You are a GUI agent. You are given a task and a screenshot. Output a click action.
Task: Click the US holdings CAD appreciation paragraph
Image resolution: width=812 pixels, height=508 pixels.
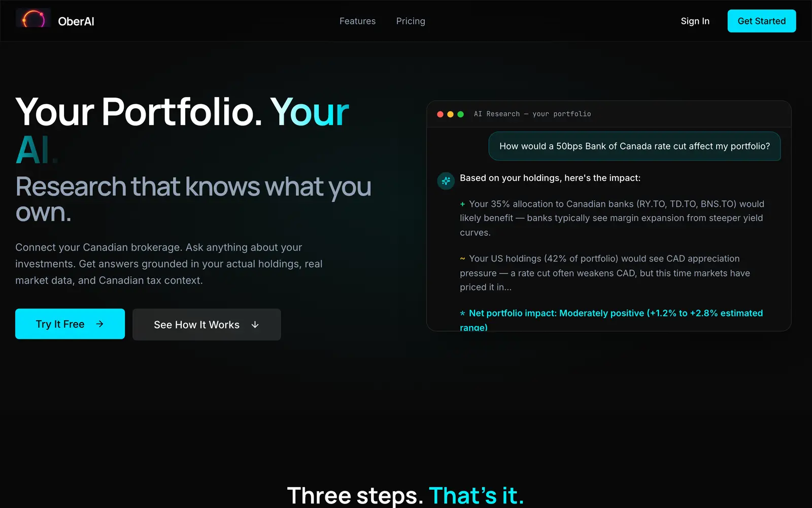coord(605,273)
